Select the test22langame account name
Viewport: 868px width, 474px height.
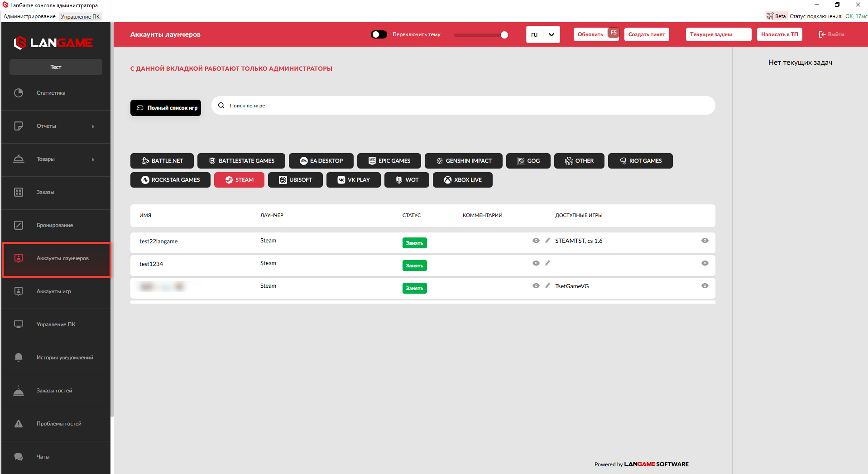point(158,241)
